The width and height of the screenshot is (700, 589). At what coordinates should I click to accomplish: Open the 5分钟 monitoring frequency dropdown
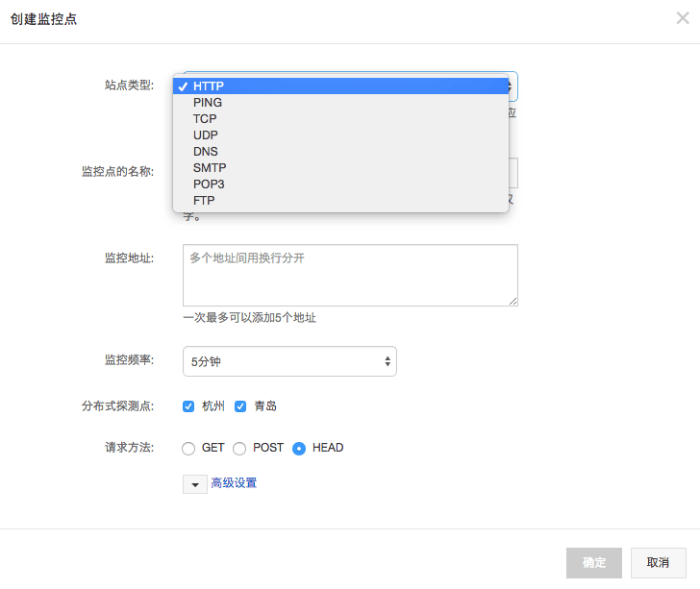289,361
